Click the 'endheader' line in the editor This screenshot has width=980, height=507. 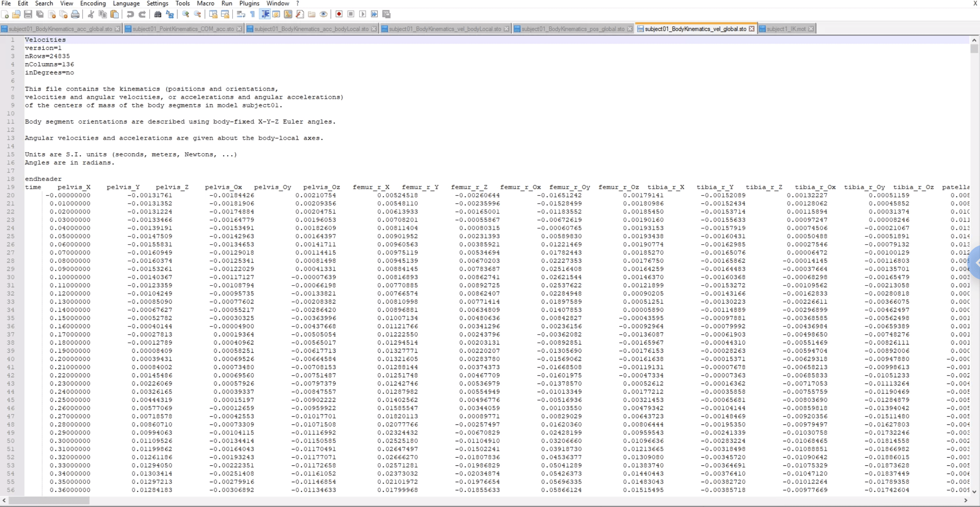tap(43, 179)
